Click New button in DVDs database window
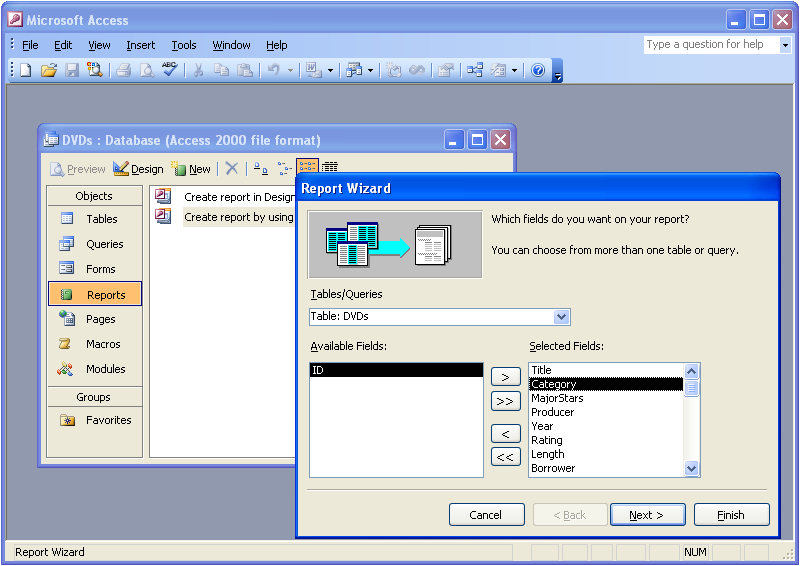 pyautogui.click(x=191, y=169)
